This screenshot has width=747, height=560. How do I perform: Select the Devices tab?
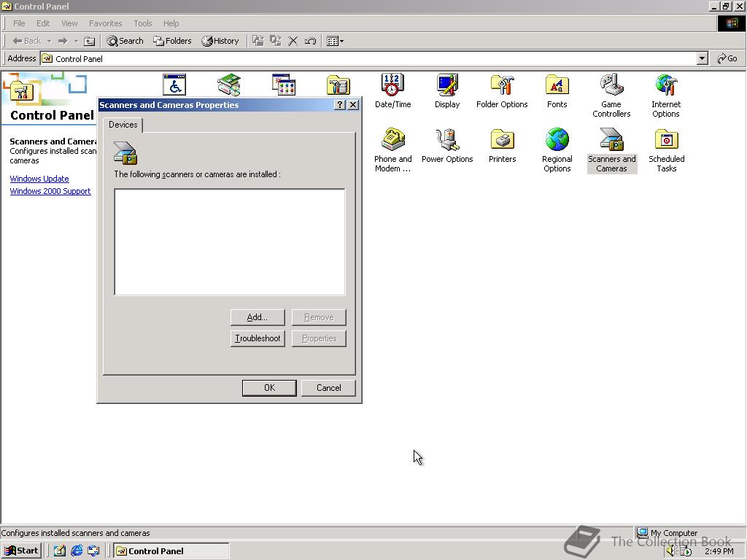coord(123,125)
